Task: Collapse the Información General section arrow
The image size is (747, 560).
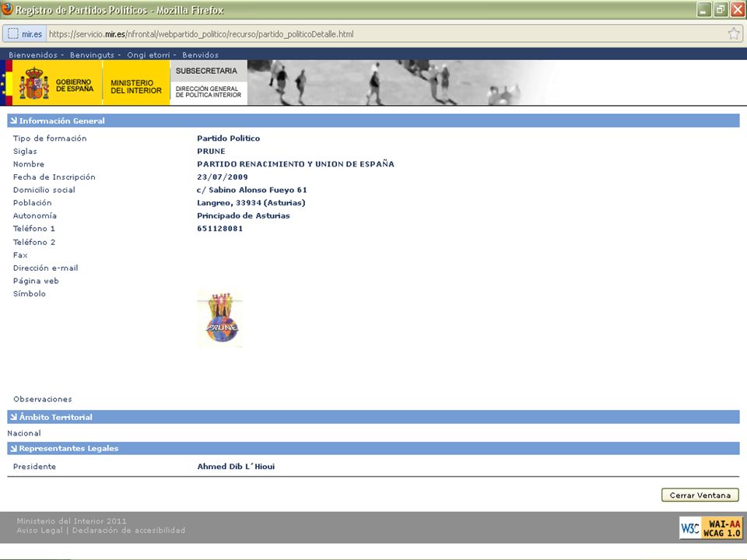Action: click(x=13, y=121)
